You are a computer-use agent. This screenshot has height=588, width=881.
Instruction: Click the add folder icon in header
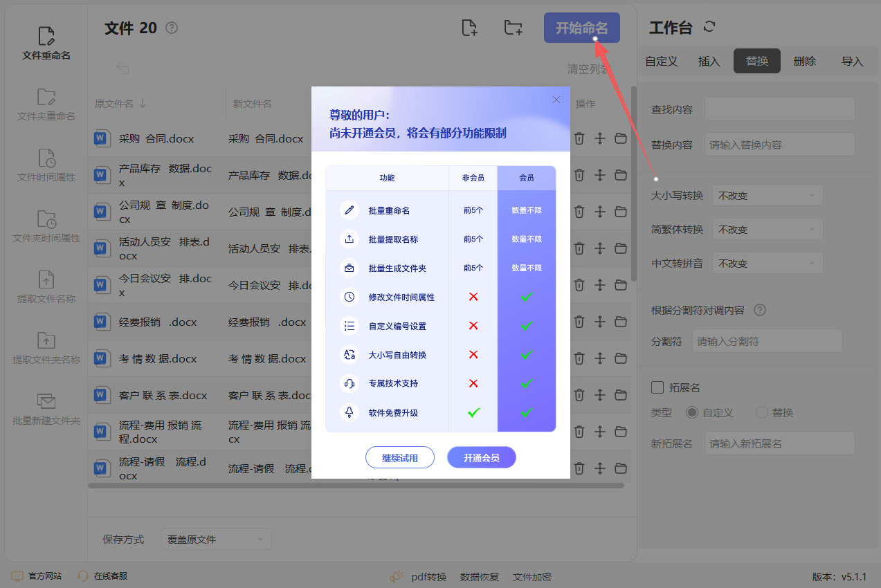point(513,28)
